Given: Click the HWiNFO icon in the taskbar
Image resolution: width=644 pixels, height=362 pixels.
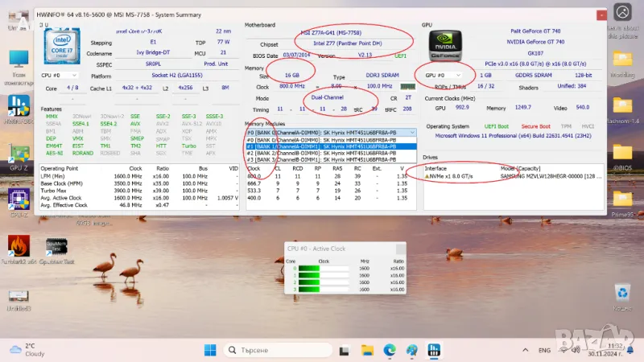Looking at the screenshot, I should click(434, 350).
